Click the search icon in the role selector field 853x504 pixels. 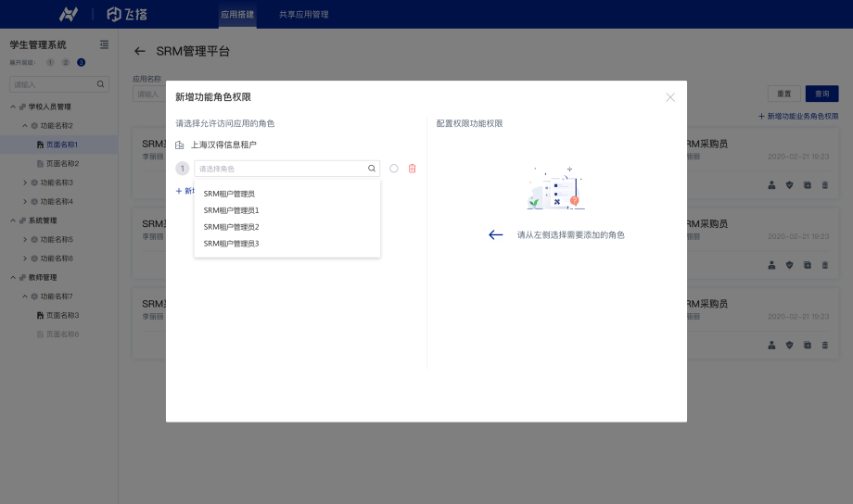pos(372,169)
